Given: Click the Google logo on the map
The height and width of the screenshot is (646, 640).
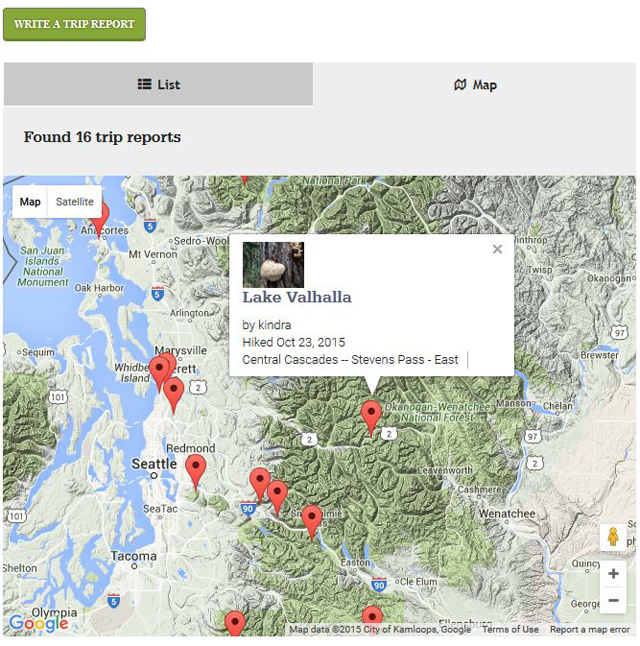Looking at the screenshot, I should (38, 623).
